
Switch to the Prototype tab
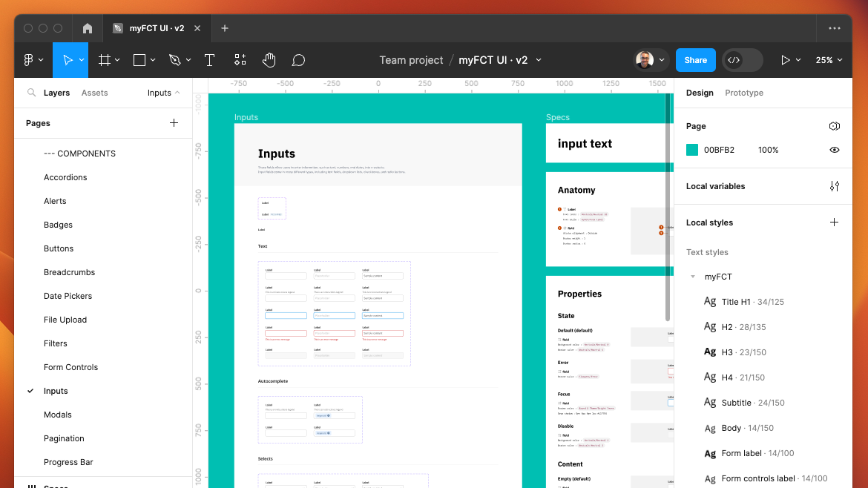coord(743,93)
